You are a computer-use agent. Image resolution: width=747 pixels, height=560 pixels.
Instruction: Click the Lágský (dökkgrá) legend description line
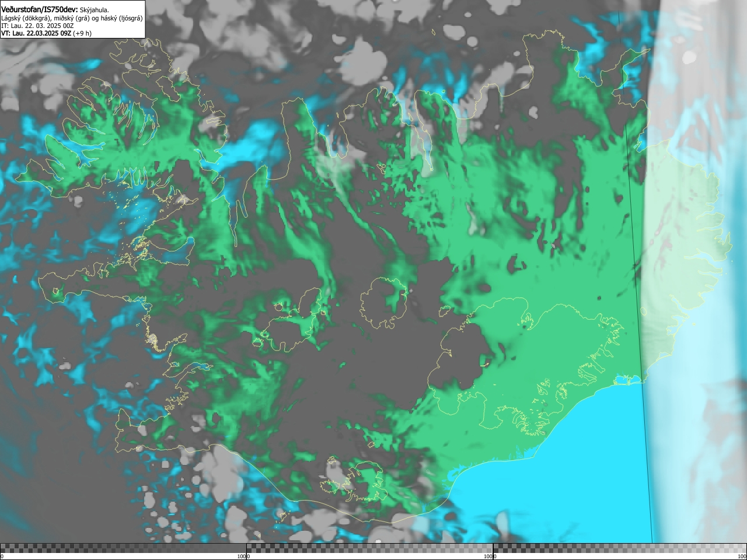tap(72, 18)
